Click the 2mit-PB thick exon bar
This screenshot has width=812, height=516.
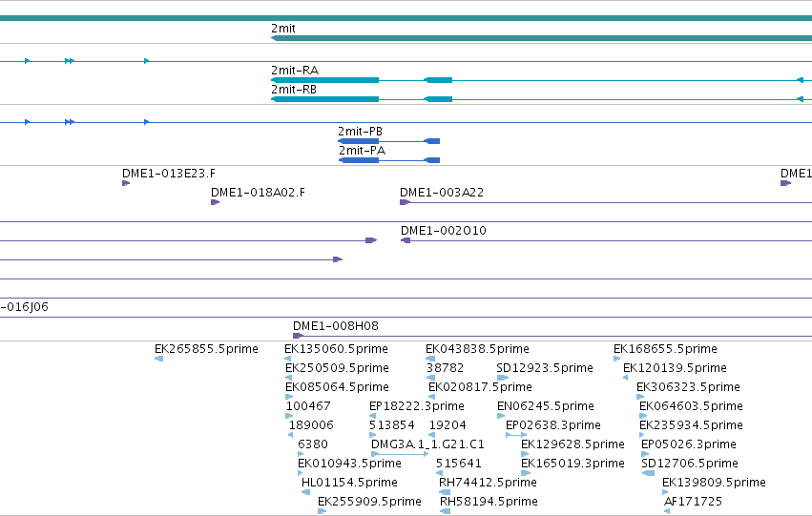point(359,141)
